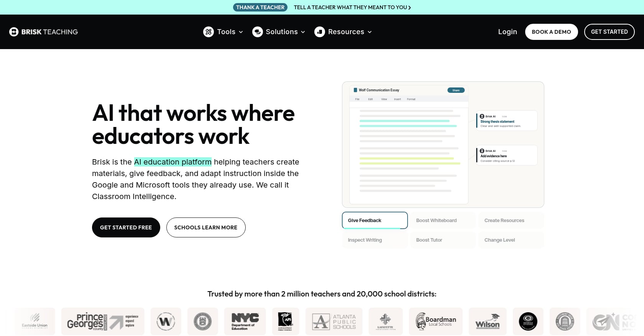644x336 pixels.
Task: Click the Eastside Union logo
Action: [x=35, y=321]
